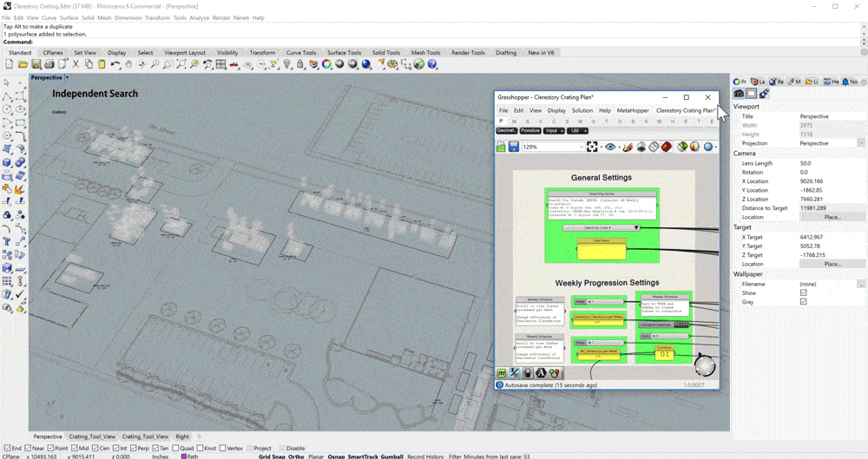The height and width of the screenshot is (459, 868).
Task: Click the New file icon in Rhino toolbar
Action: (x=10, y=64)
